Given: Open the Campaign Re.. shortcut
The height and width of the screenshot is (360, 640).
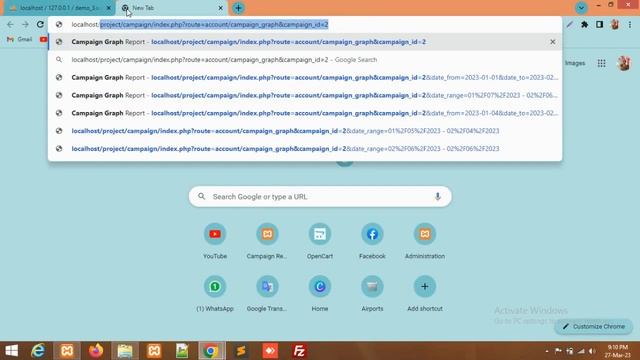Looking at the screenshot, I should coord(267,241).
